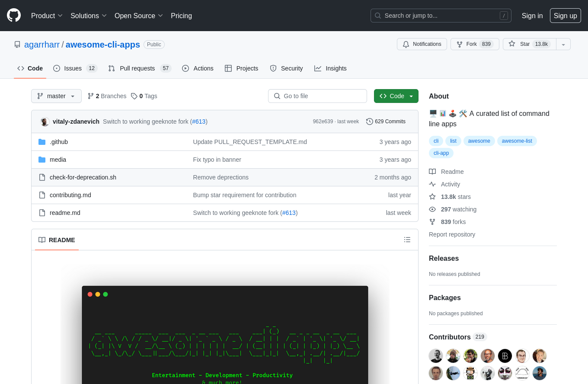Select the README tab heading
588x384 pixels.
[57, 240]
